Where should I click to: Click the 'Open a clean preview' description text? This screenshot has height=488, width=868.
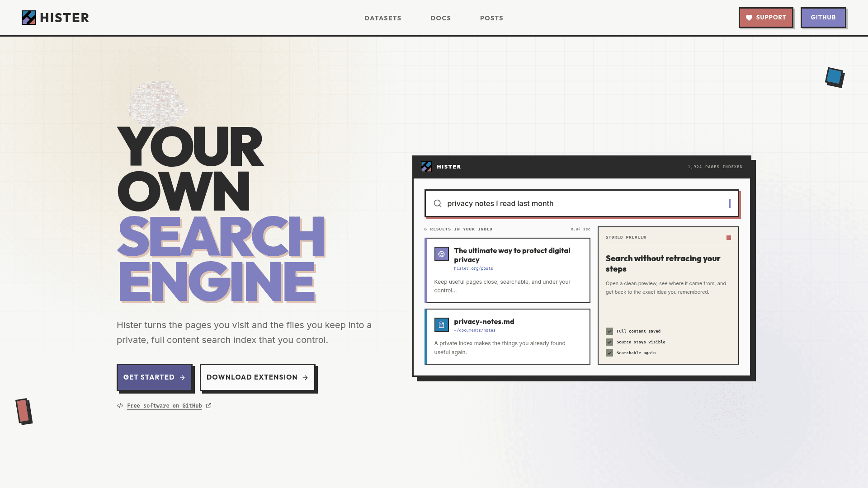point(666,288)
